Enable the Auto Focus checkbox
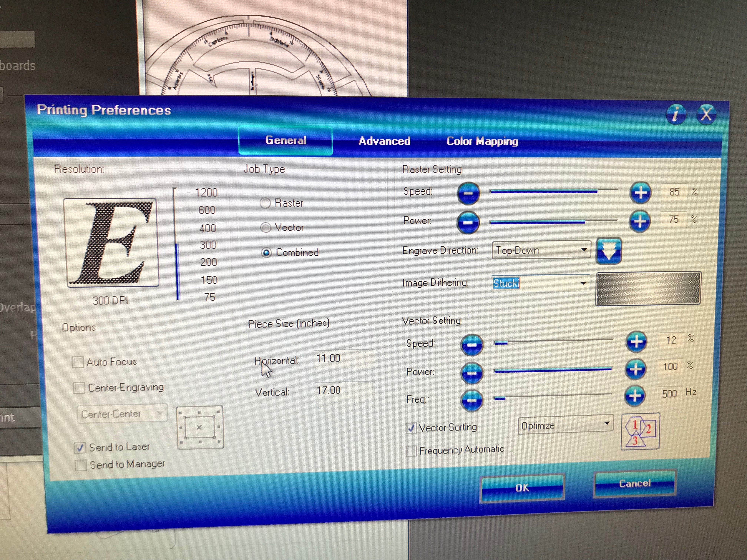Screen dimensions: 747x560 [x=78, y=362]
